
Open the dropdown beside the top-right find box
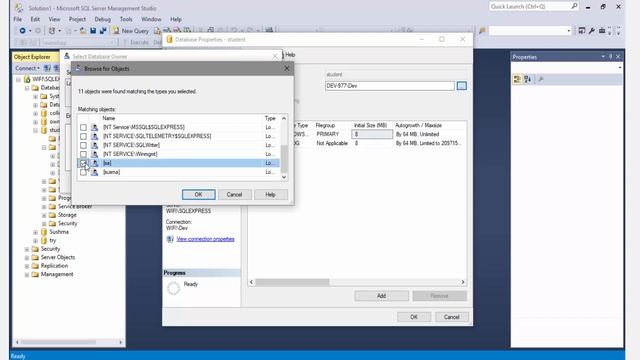coord(569,31)
